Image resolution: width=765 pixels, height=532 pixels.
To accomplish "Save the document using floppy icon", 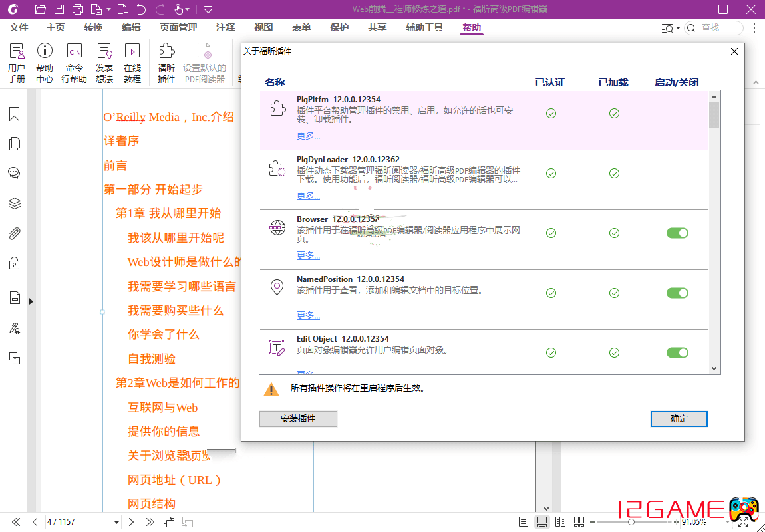I will pyautogui.click(x=59, y=9).
